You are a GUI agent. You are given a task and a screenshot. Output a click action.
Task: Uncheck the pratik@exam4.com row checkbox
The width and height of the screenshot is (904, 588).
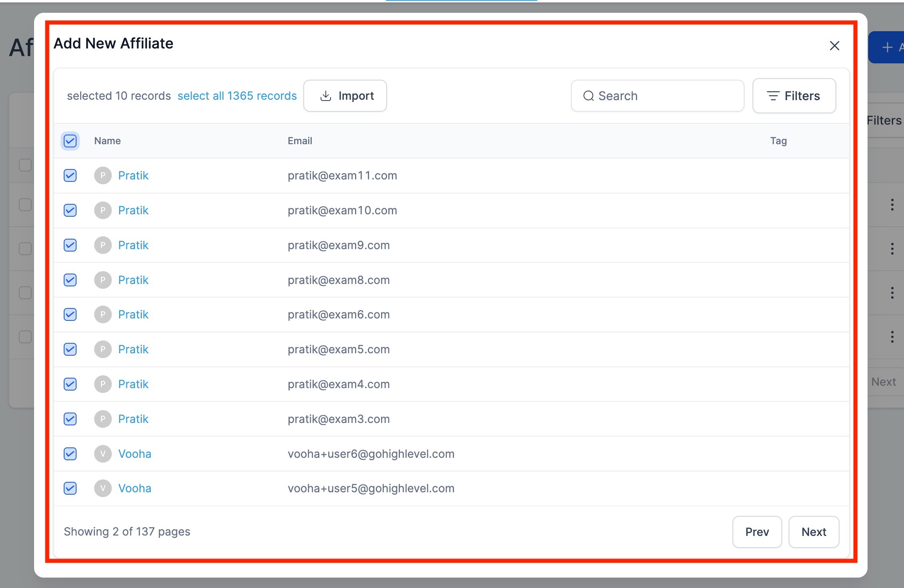(x=70, y=384)
